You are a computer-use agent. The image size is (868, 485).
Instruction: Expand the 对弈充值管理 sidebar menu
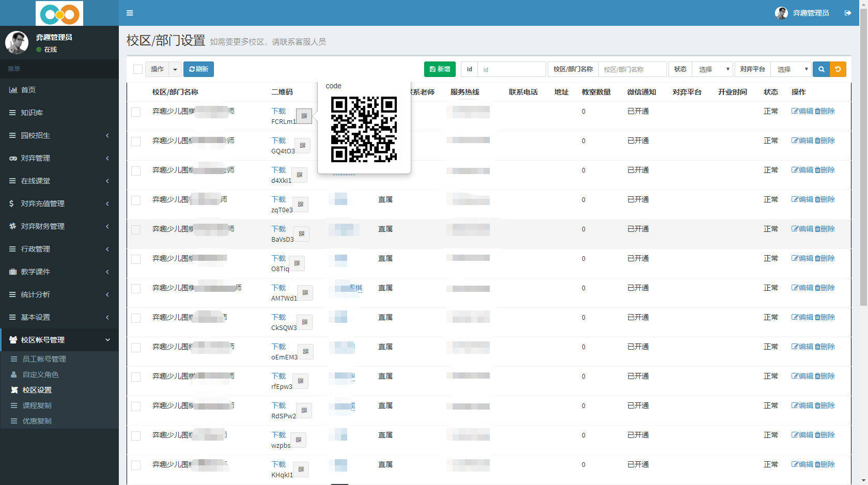(59, 204)
